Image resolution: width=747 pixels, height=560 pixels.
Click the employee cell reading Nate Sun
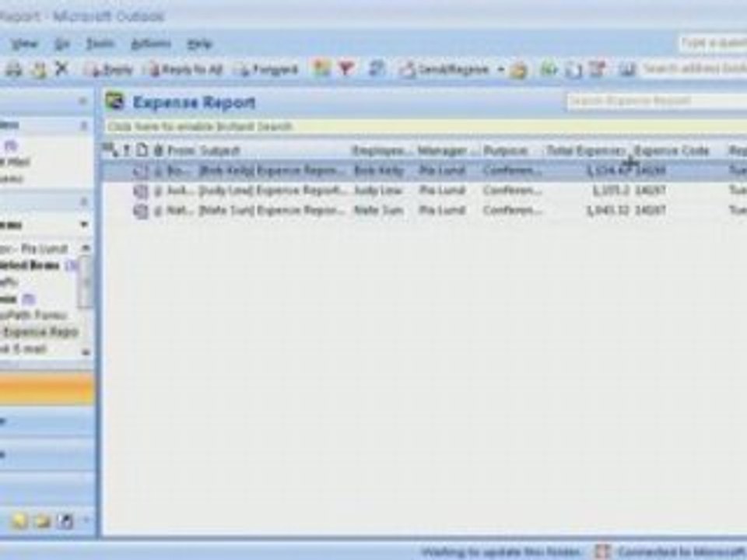click(379, 211)
